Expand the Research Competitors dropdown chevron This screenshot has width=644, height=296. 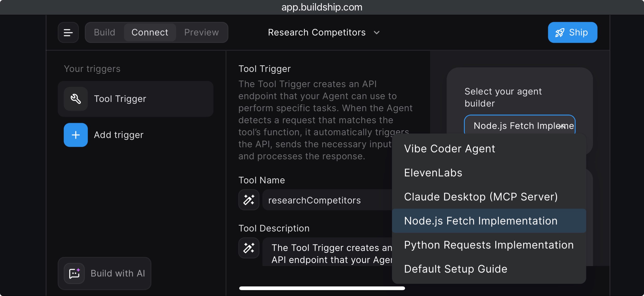(x=377, y=33)
